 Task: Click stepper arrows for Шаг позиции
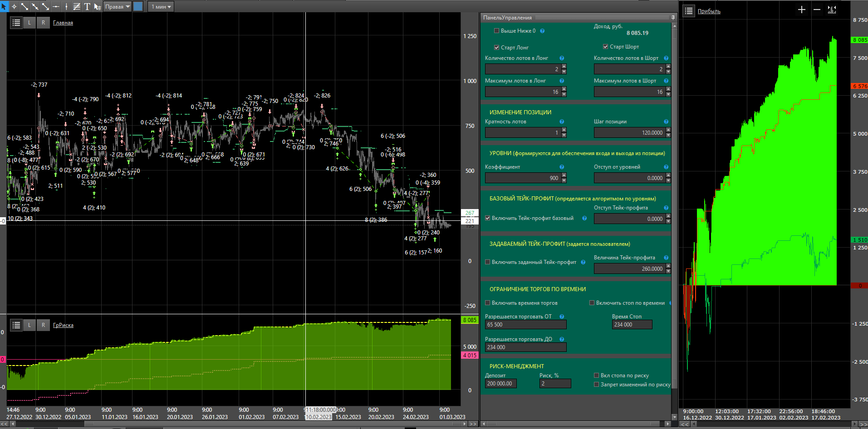click(668, 132)
